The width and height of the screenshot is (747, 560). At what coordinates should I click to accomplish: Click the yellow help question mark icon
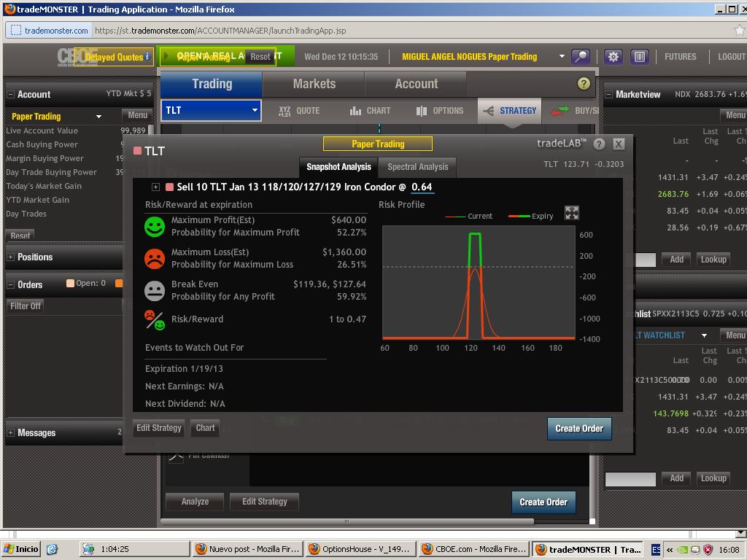(584, 84)
